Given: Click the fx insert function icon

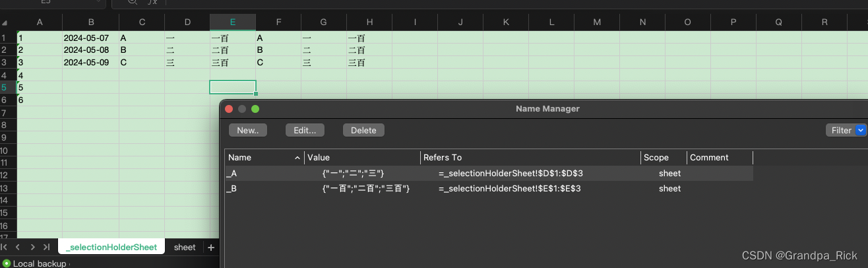Looking at the screenshot, I should (x=152, y=2).
